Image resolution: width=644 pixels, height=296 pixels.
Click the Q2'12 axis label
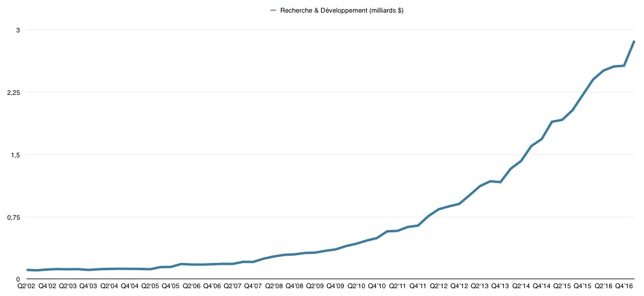coord(439,286)
